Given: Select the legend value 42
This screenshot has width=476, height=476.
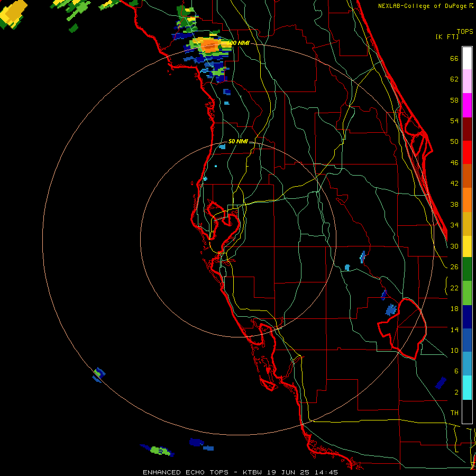Looking at the screenshot, I should (454, 184).
